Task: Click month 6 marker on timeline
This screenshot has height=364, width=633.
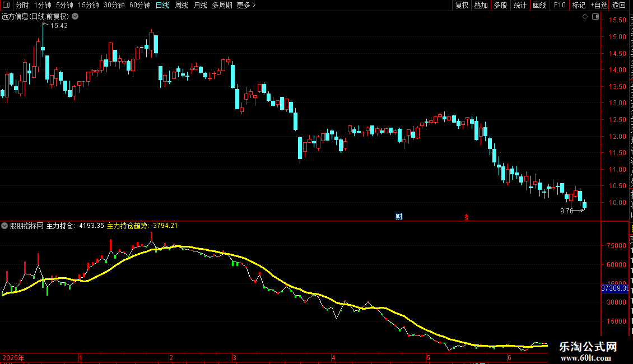Action: [x=509, y=357]
